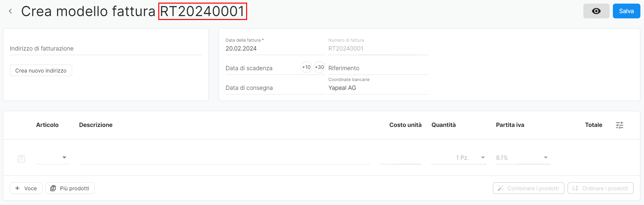The width and height of the screenshot is (644, 205).
Task: Open Più prodotti to add multiple products
Action: pyautogui.click(x=70, y=188)
